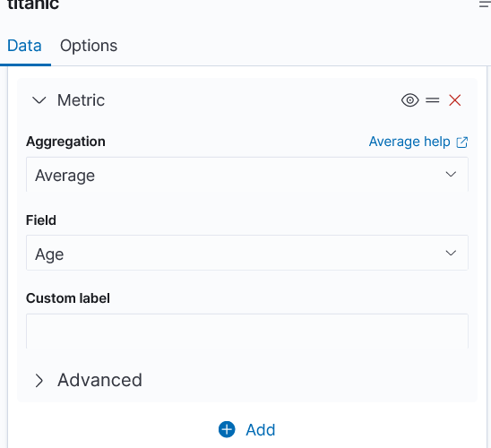Screen dimensions: 491x448
Task: Click the Add button
Action: click(247, 429)
